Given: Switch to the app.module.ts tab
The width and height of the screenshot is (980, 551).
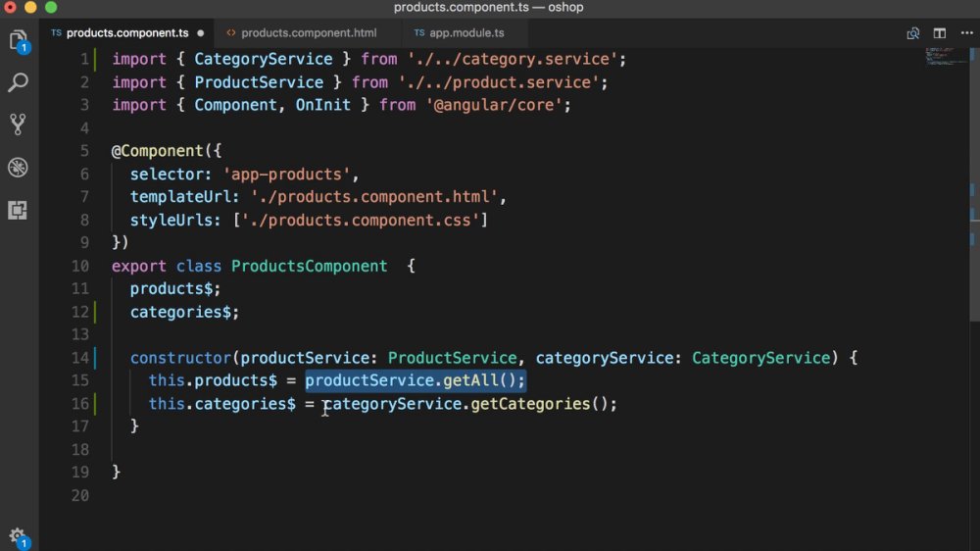Looking at the screenshot, I should point(466,33).
